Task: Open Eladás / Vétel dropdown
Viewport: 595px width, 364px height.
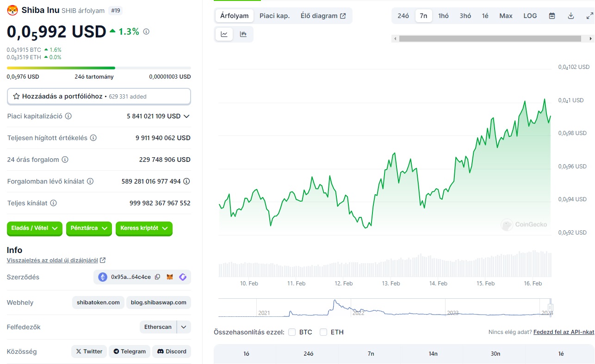Action: click(x=35, y=228)
